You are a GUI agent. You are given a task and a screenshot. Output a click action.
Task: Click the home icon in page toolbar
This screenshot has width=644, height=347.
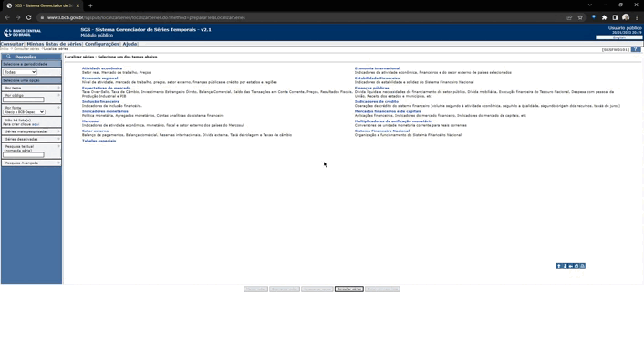click(x=576, y=266)
